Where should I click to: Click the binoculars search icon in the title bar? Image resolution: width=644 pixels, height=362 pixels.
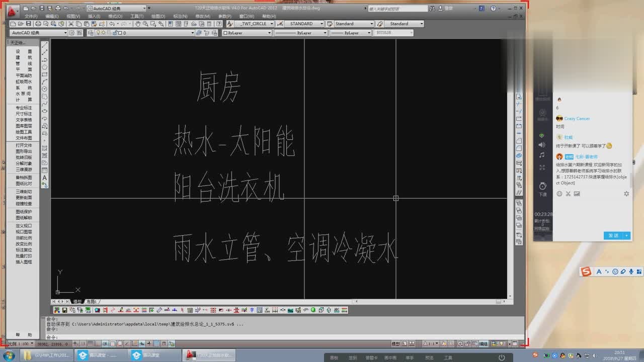[433, 8]
